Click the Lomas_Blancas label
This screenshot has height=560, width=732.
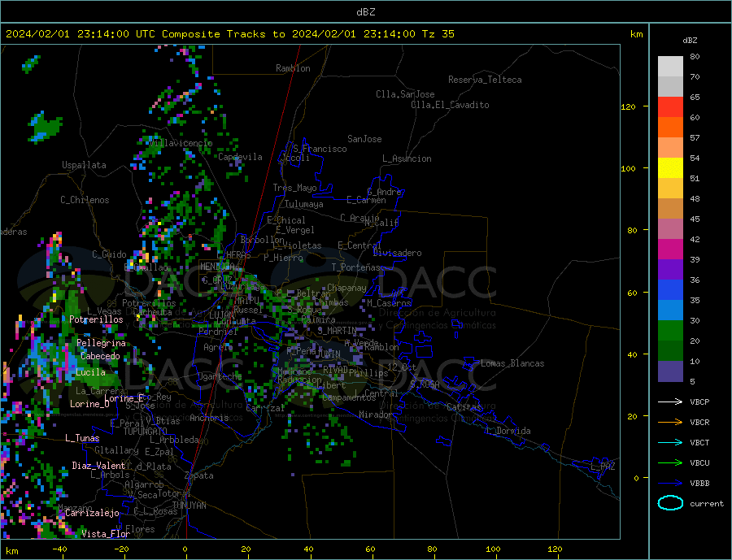512,363
